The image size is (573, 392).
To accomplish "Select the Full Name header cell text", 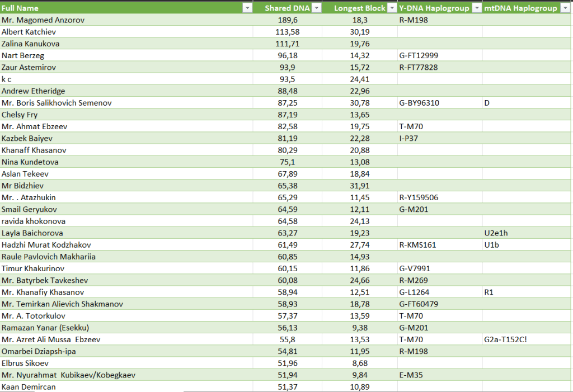I will pyautogui.click(x=20, y=8).
